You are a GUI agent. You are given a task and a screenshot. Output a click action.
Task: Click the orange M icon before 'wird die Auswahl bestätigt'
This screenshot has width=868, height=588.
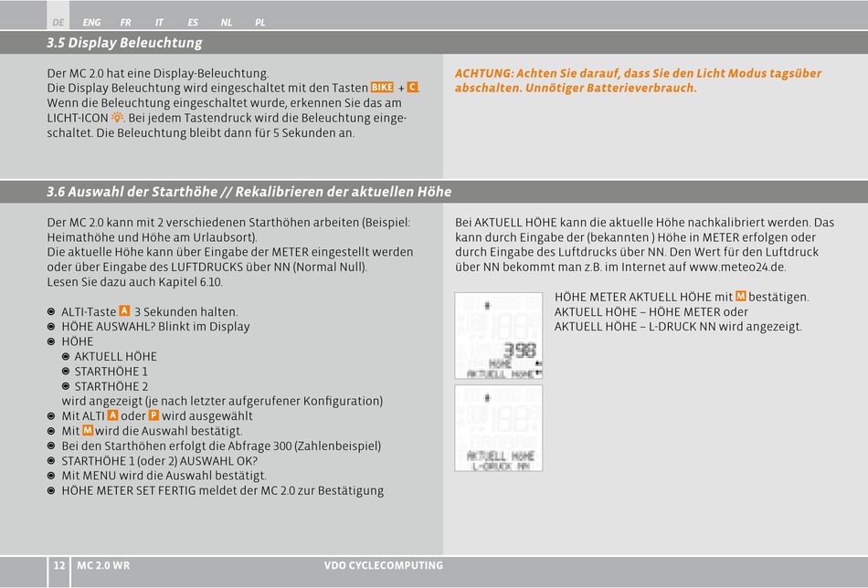coord(88,430)
